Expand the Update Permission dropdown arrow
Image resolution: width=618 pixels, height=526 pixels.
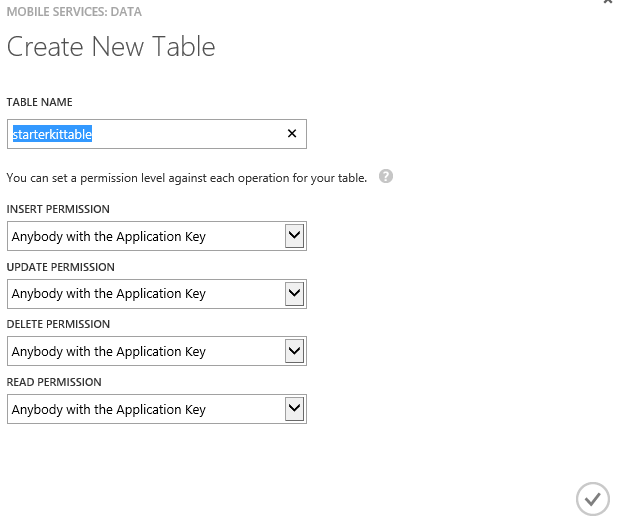click(294, 293)
